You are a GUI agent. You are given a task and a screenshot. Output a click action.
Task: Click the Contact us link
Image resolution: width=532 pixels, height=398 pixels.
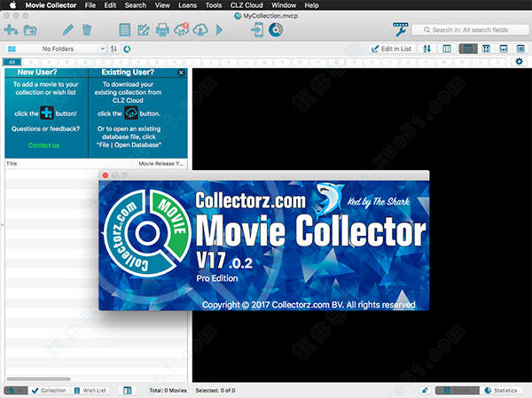[x=43, y=145]
